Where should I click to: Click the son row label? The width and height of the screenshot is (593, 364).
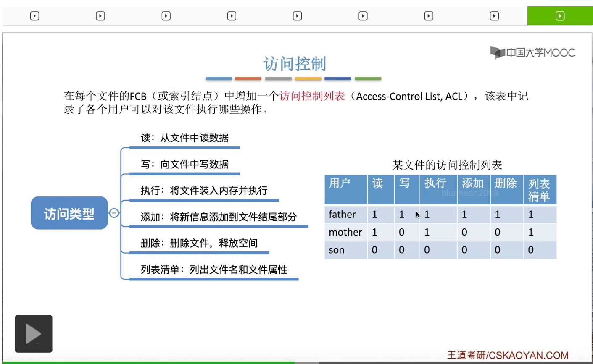tap(337, 250)
